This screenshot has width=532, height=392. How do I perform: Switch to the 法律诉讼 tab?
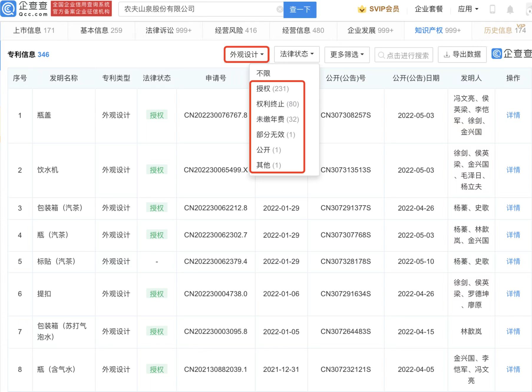tap(168, 30)
